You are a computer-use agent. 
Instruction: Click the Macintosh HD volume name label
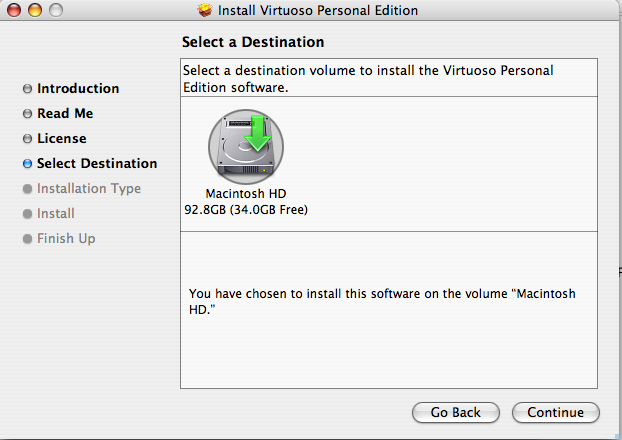coord(246,194)
